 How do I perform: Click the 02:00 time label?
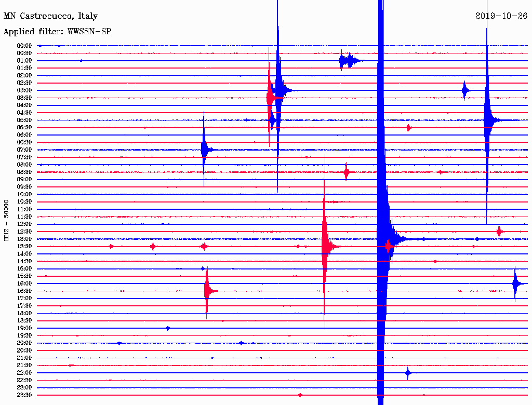click(24, 75)
